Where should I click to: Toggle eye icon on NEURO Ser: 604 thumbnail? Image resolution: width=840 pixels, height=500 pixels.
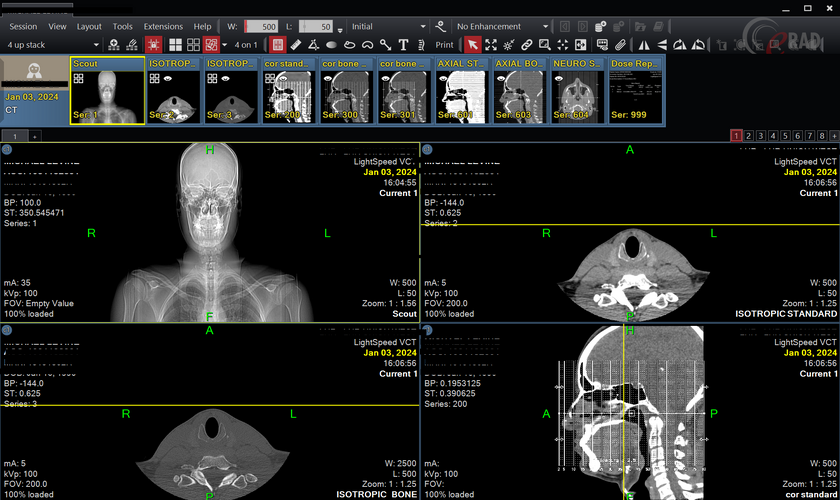[x=559, y=78]
